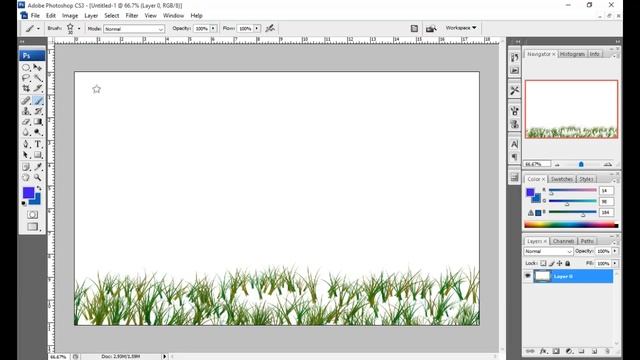Open the painting Mode dropdown
640x360 pixels.
(x=134, y=29)
